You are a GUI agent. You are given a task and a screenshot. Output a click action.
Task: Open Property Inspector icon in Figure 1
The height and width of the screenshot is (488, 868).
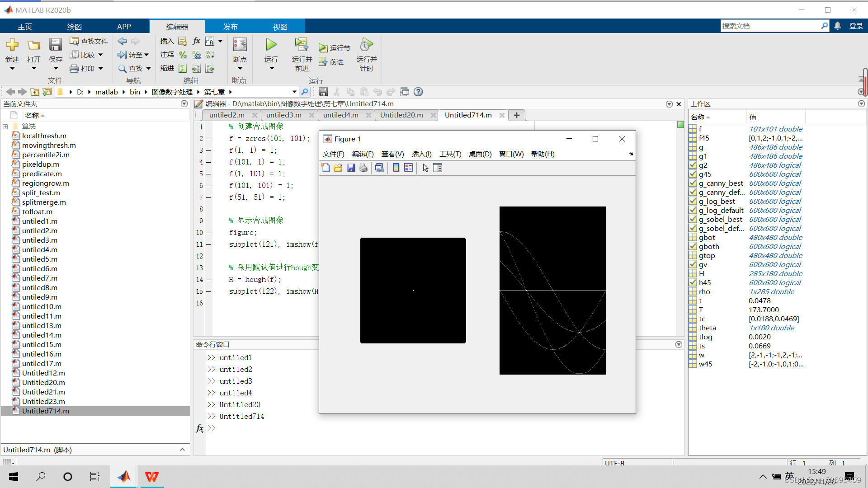(x=438, y=168)
